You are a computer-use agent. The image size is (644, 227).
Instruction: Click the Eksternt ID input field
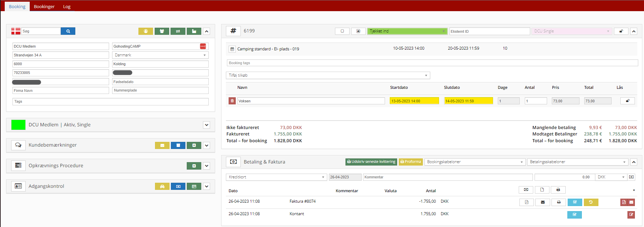click(x=489, y=31)
